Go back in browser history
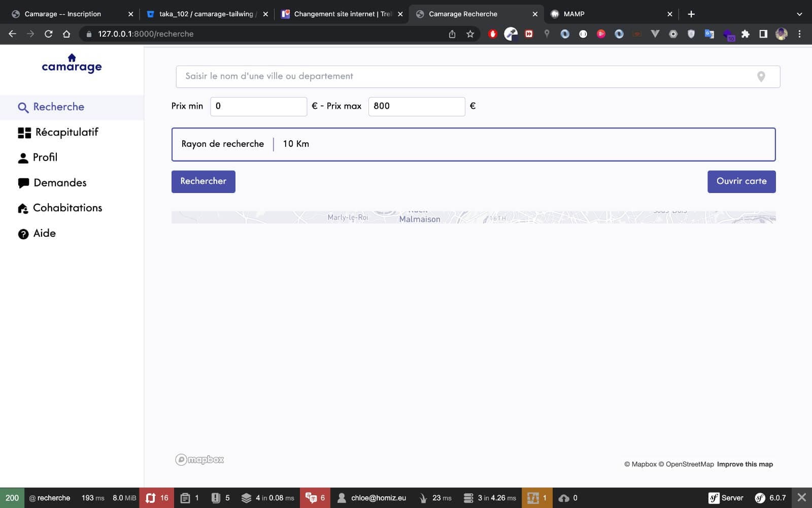 pos(13,34)
